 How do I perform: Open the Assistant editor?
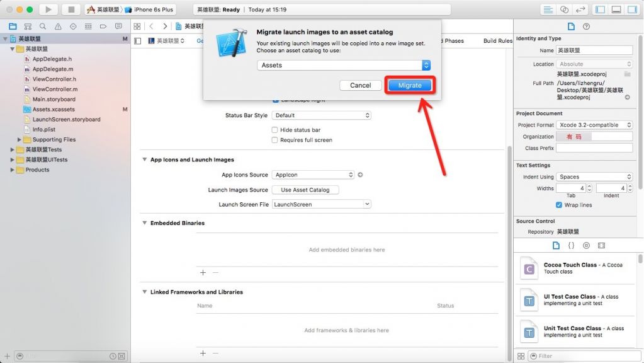(565, 9)
